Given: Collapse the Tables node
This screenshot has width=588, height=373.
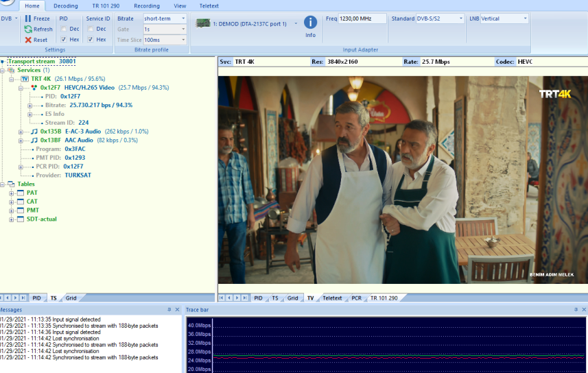Looking at the screenshot, I should click(2, 184).
